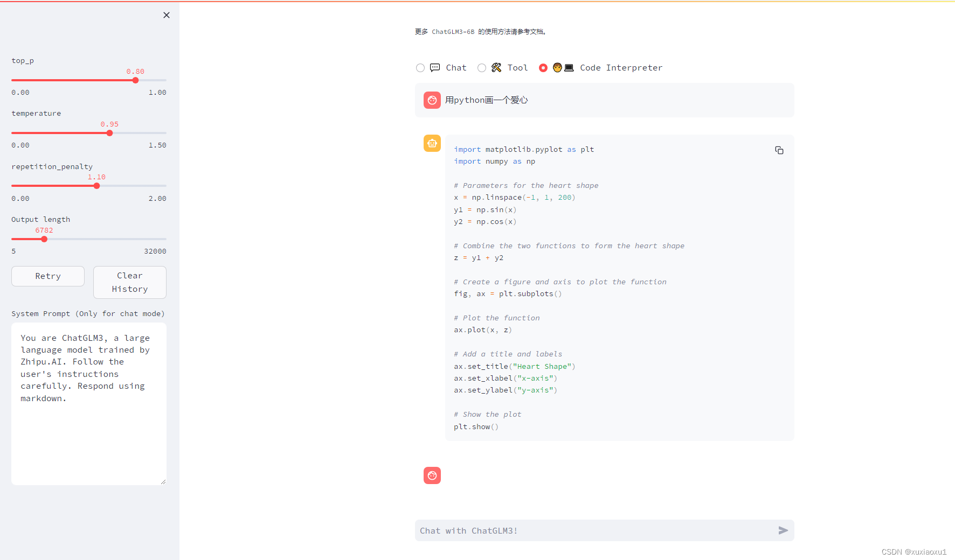The image size is (955, 560).
Task: Click the ChatGLM3-6B documentation note at top
Action: coord(481,32)
